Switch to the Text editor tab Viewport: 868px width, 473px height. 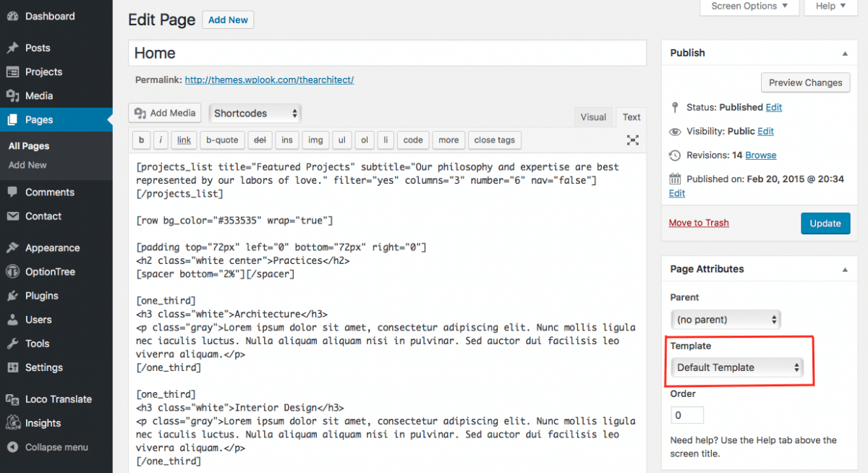coord(631,116)
